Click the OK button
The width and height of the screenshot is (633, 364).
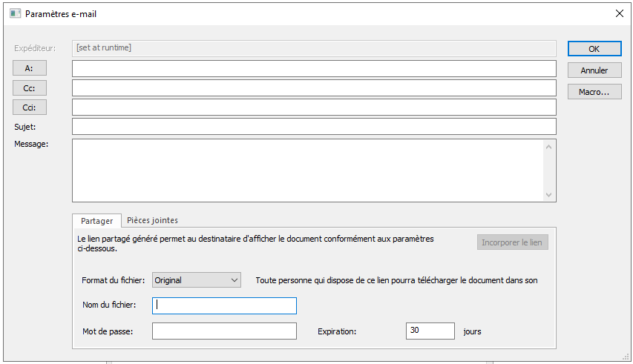click(x=594, y=49)
